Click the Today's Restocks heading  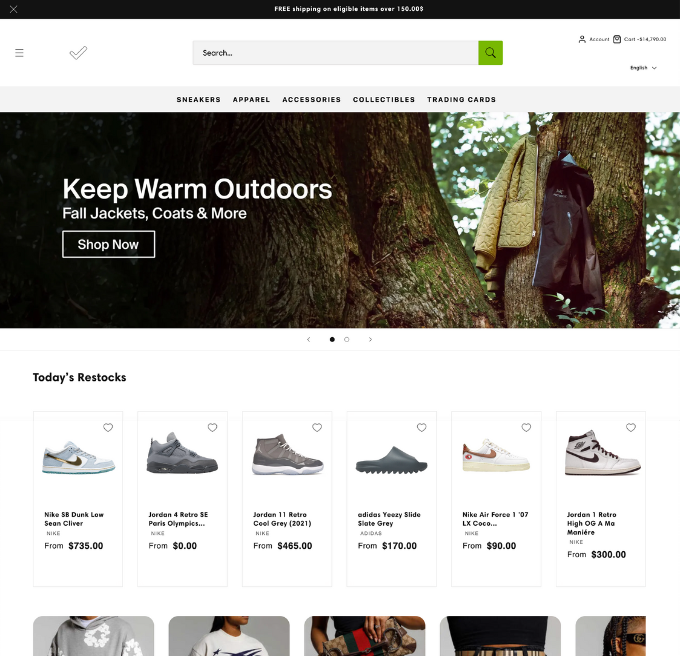pyautogui.click(x=79, y=377)
